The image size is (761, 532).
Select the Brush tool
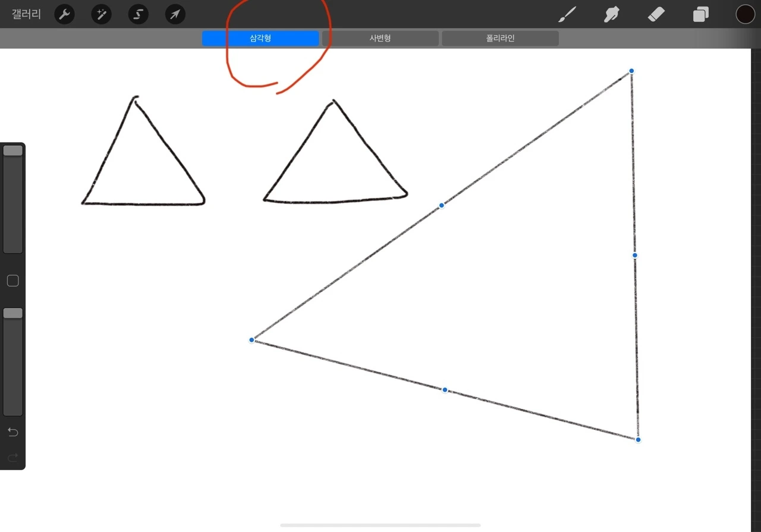tap(567, 14)
